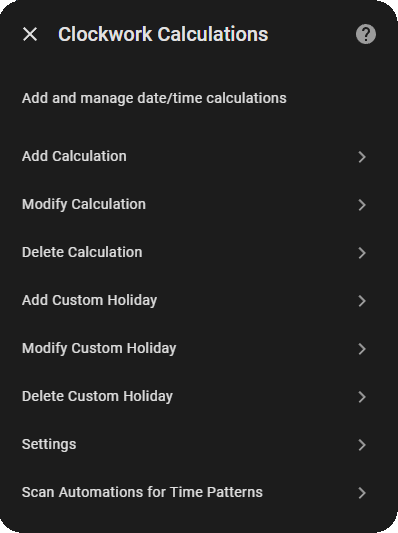The width and height of the screenshot is (398, 533).
Task: Click the chevron next to Settings
Action: coord(362,445)
